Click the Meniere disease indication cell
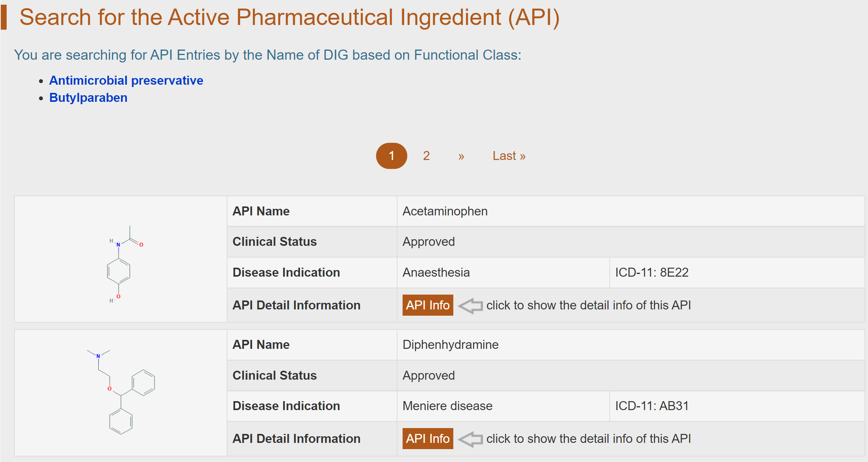Viewport: 868px width, 462px height. pos(447,406)
